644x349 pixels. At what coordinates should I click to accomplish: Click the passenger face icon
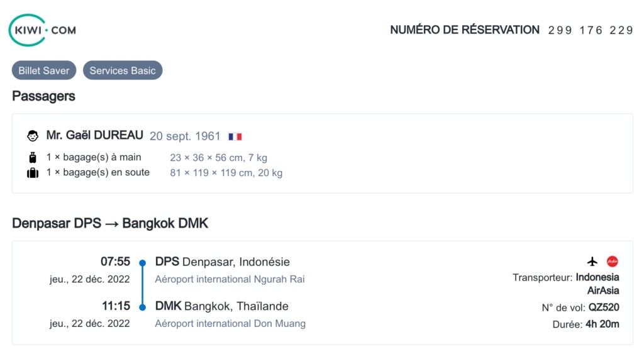tap(33, 136)
